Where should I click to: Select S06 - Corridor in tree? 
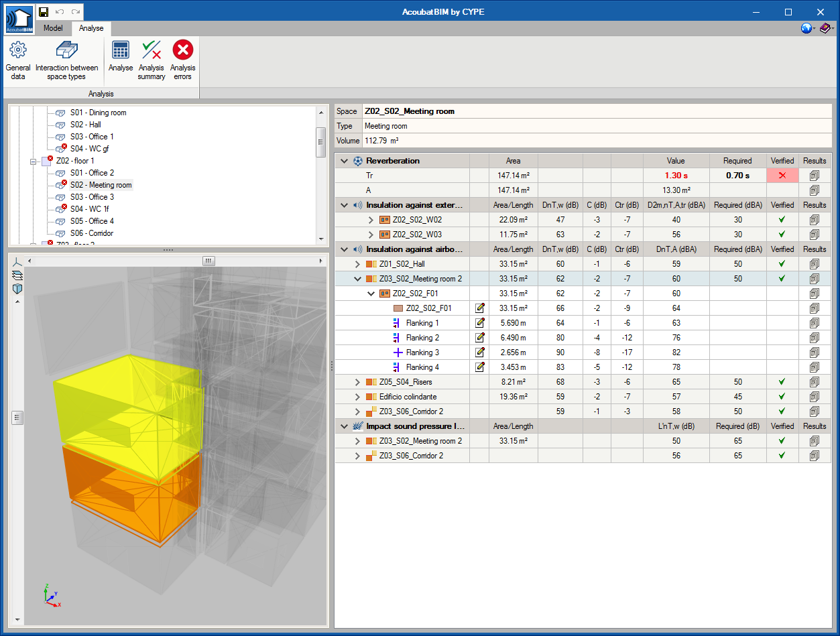click(92, 233)
